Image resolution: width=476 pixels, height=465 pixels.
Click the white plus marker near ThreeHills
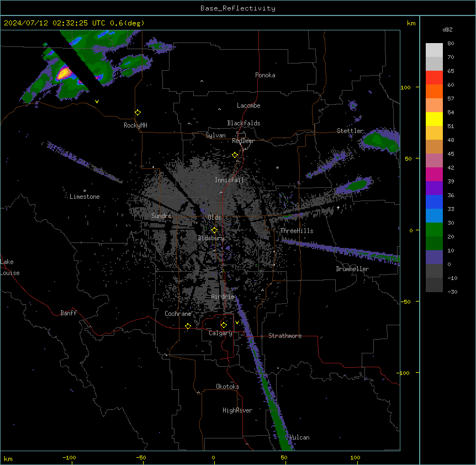click(338, 207)
